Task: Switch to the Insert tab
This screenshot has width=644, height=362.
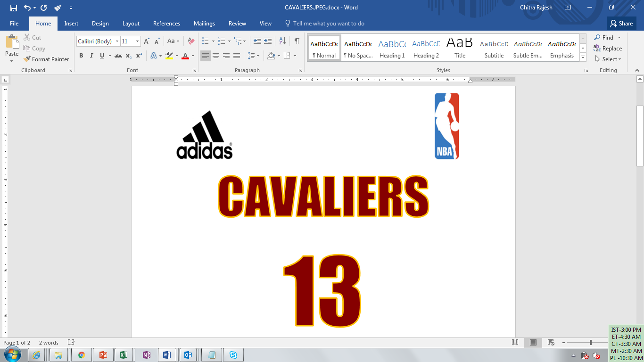Action: 71,24
